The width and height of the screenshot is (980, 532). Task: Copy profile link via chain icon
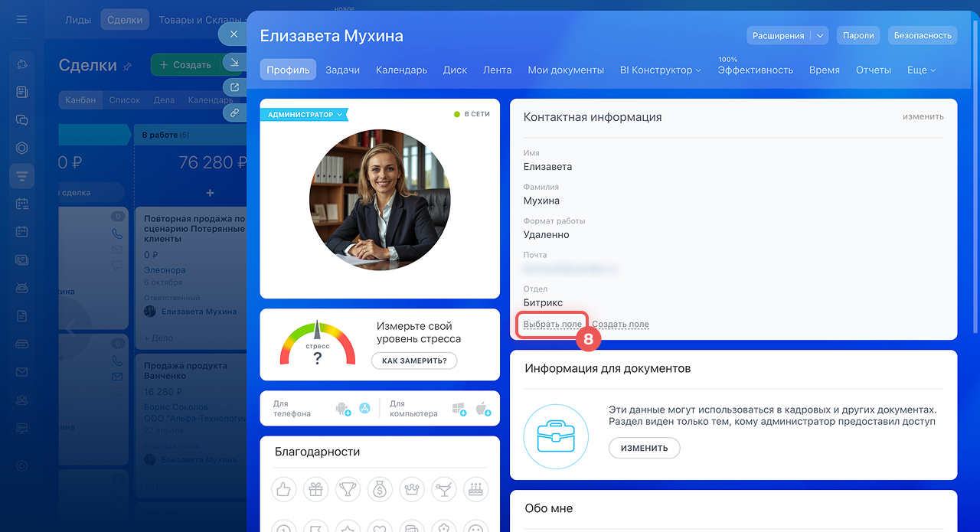[x=234, y=113]
